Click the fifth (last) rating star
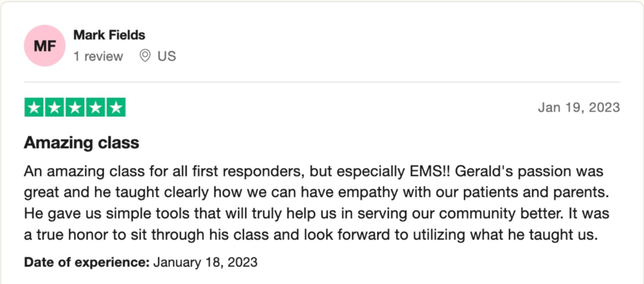644x284 pixels. pos(116,108)
